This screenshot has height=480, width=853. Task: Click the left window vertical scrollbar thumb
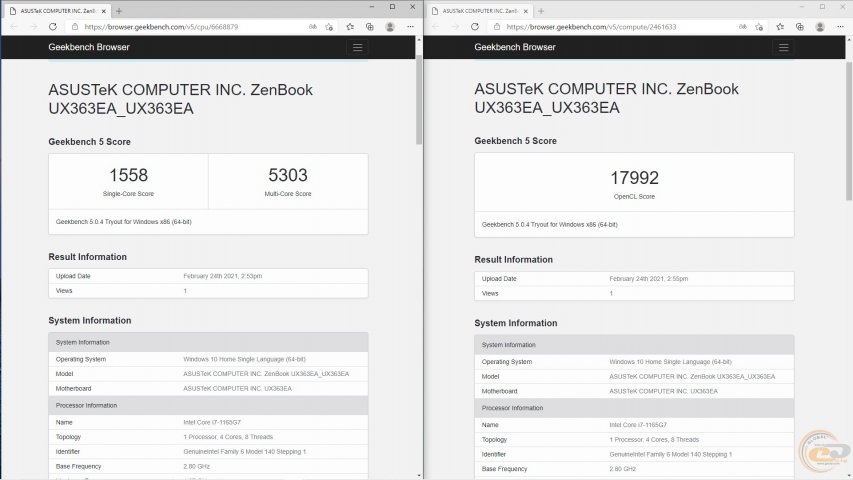pyautogui.click(x=419, y=99)
